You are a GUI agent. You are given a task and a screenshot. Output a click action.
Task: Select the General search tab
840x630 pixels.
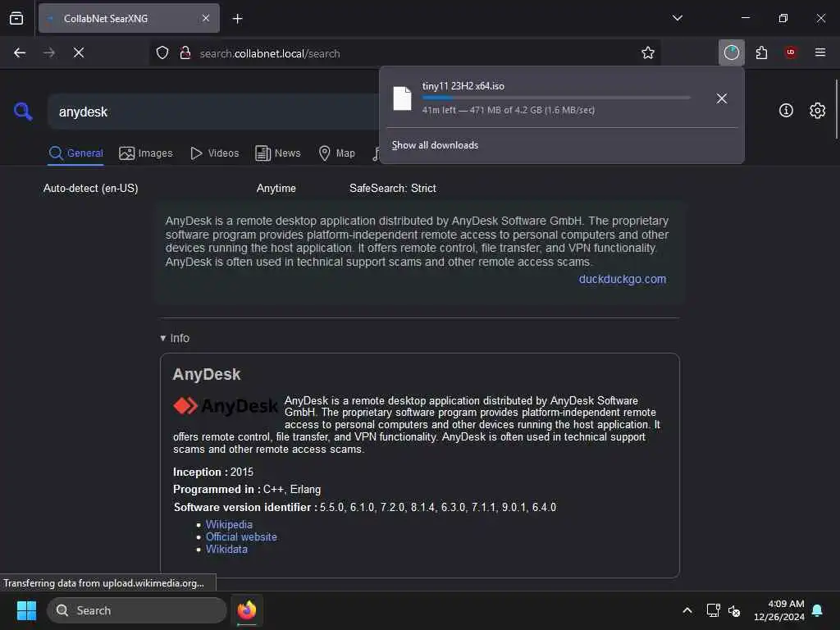coord(75,153)
